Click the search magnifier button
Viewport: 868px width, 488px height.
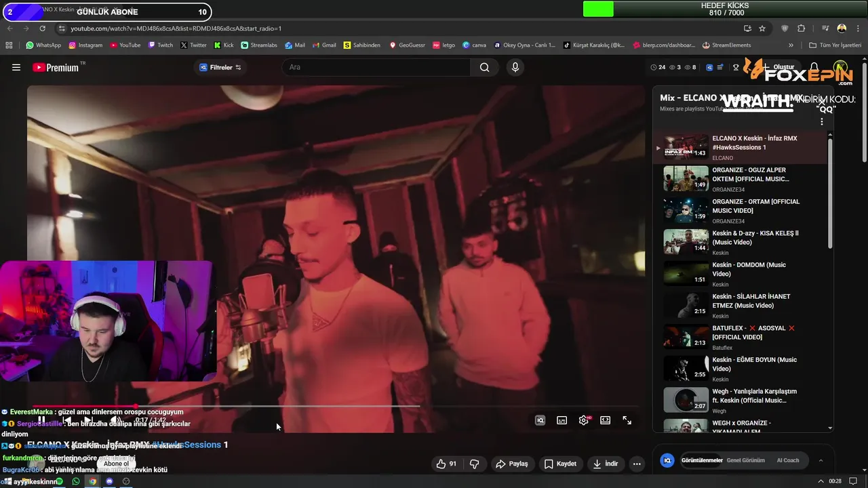point(484,67)
